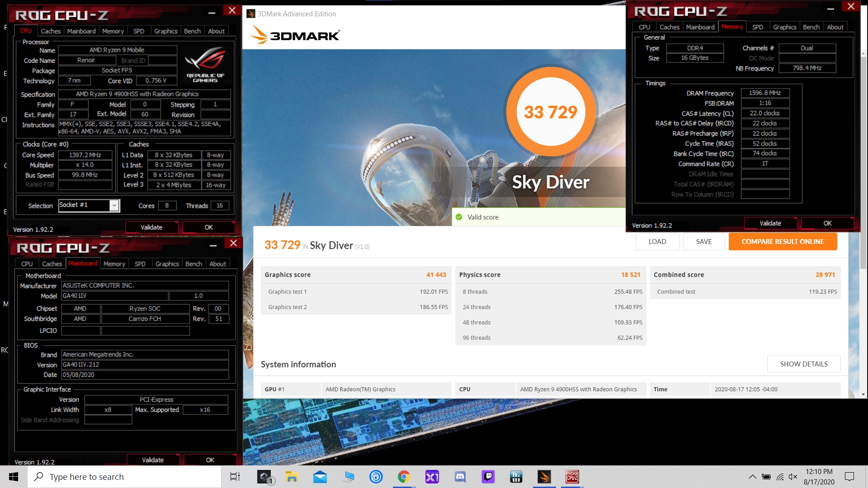
Task: Open CPU tab in the bottom-left CPU-Z window
Action: 27,264
